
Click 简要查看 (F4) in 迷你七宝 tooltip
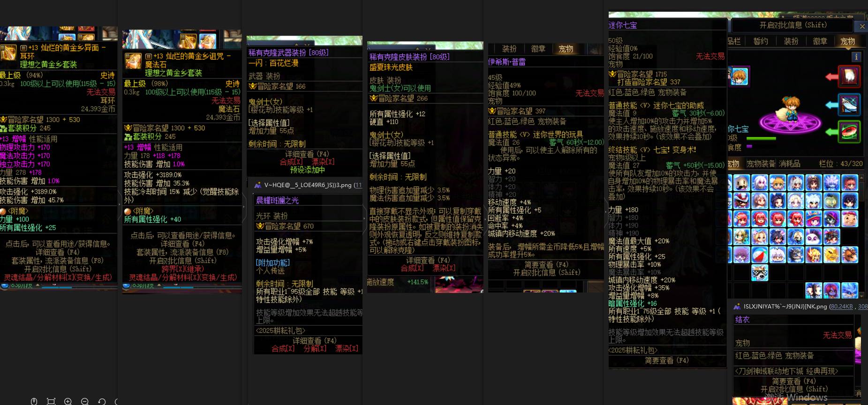666,360
